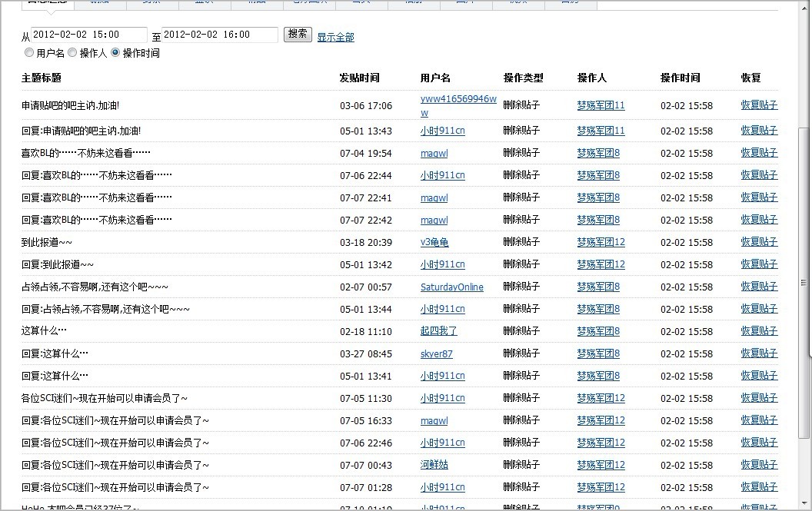Select the 操作人 radio button
812x511 pixels.
coord(72,52)
